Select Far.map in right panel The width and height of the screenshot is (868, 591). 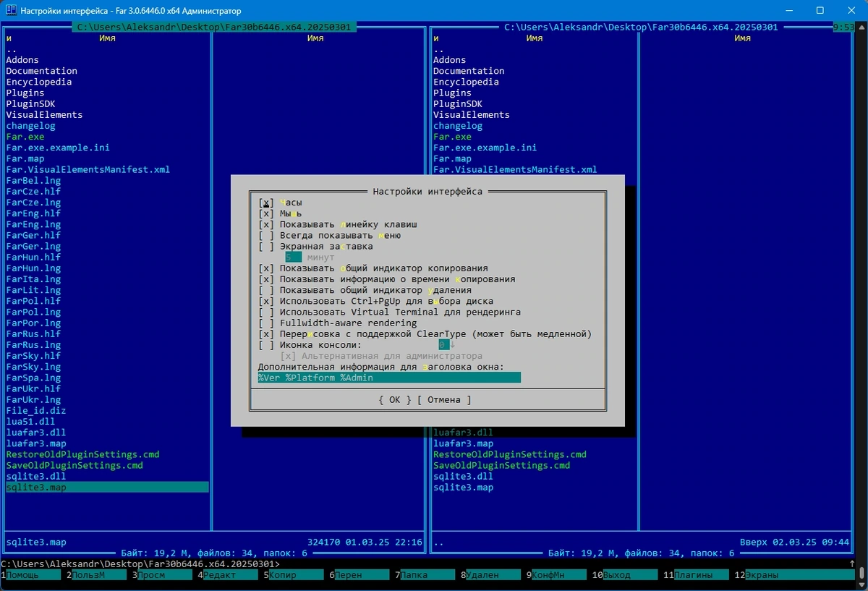(x=452, y=158)
